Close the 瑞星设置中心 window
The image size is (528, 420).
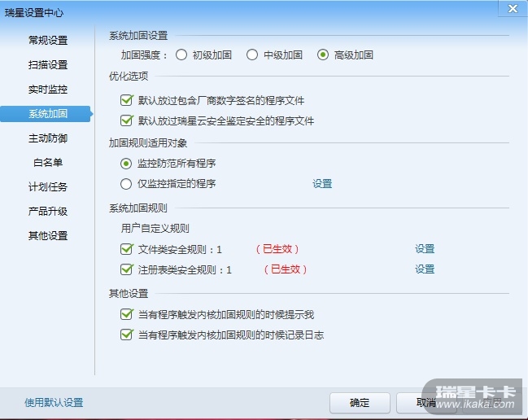tap(513, 8)
